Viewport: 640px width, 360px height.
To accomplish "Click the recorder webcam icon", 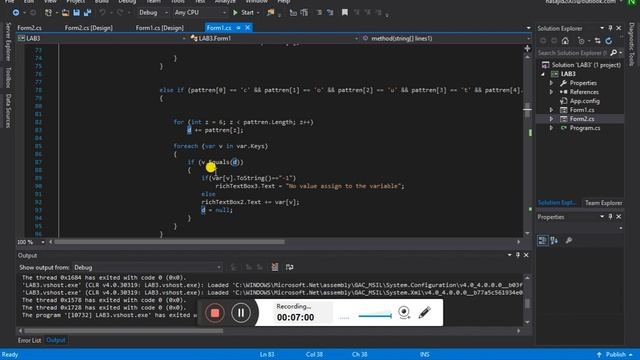I will click(404, 313).
